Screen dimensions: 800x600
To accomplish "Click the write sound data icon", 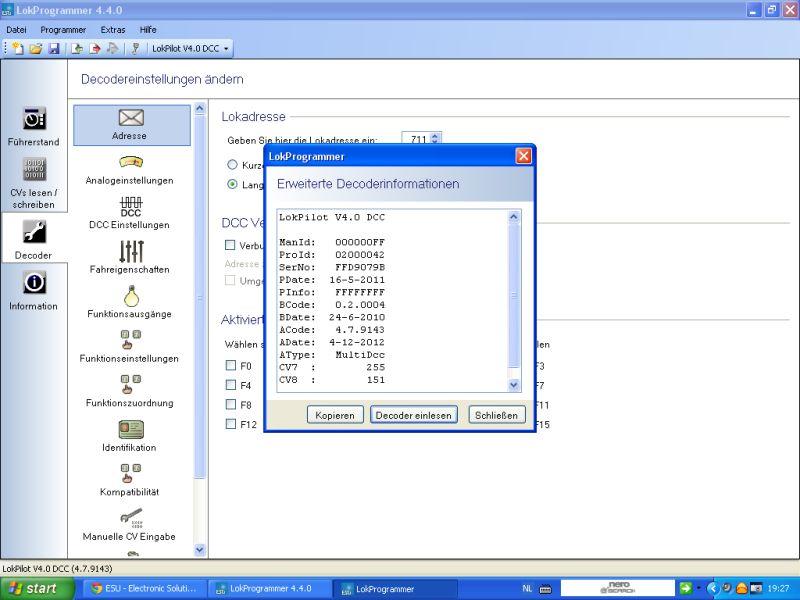I will 112,48.
